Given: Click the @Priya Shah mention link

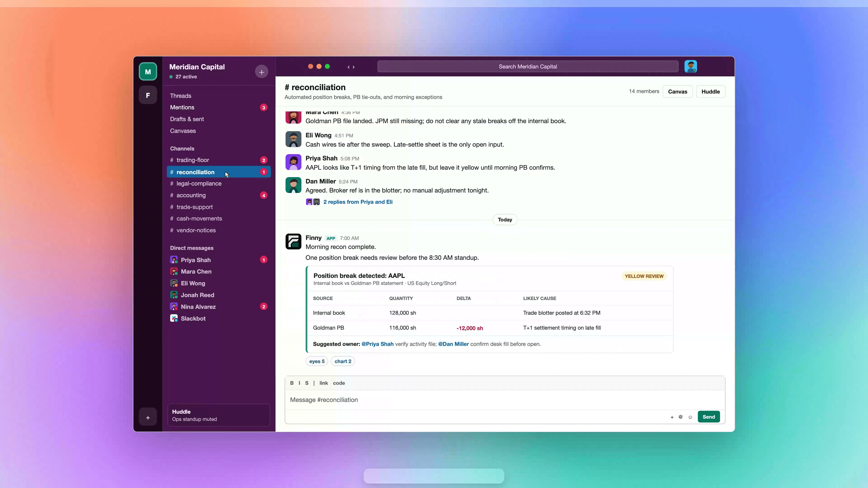Looking at the screenshot, I should [377, 344].
